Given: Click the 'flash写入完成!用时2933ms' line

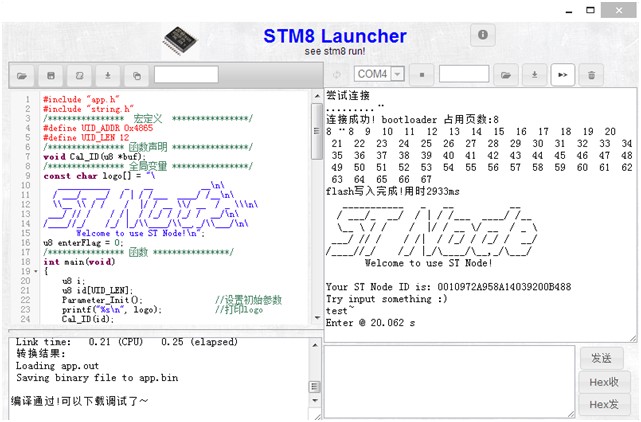Looking at the screenshot, I should click(x=392, y=191).
